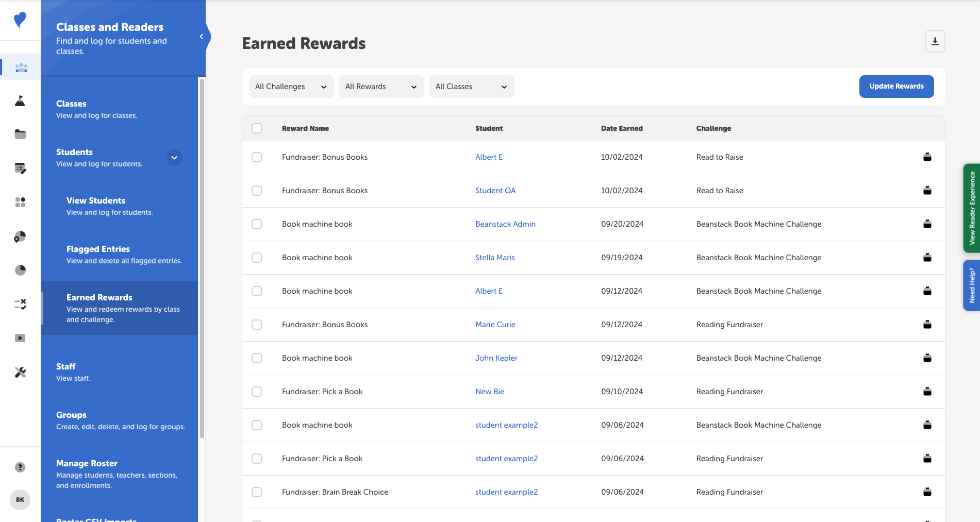This screenshot has height=522, width=980.
Task: Click the folder icon in the left sidebar
Action: (20, 134)
